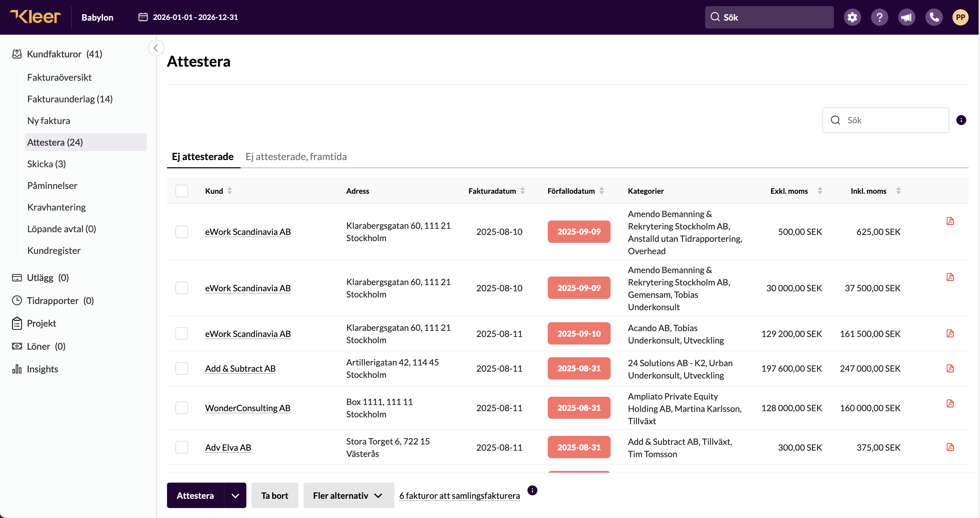Open the Attestera button dropdown arrow
This screenshot has height=518, width=980.
click(x=235, y=496)
